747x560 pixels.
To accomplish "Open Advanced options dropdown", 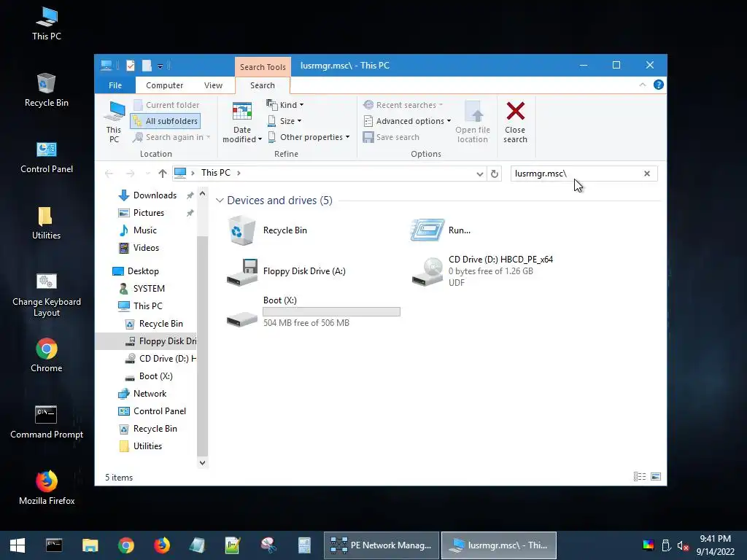I will (407, 121).
